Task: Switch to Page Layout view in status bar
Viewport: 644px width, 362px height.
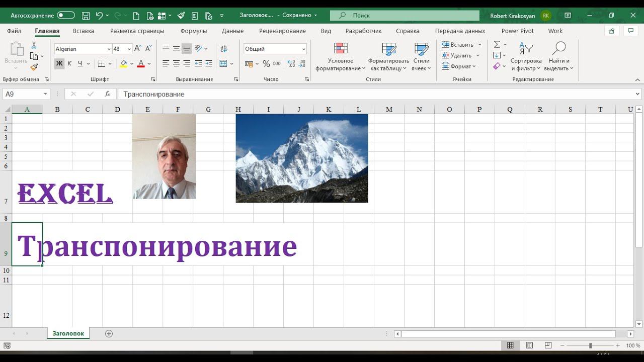Action: tap(529, 346)
